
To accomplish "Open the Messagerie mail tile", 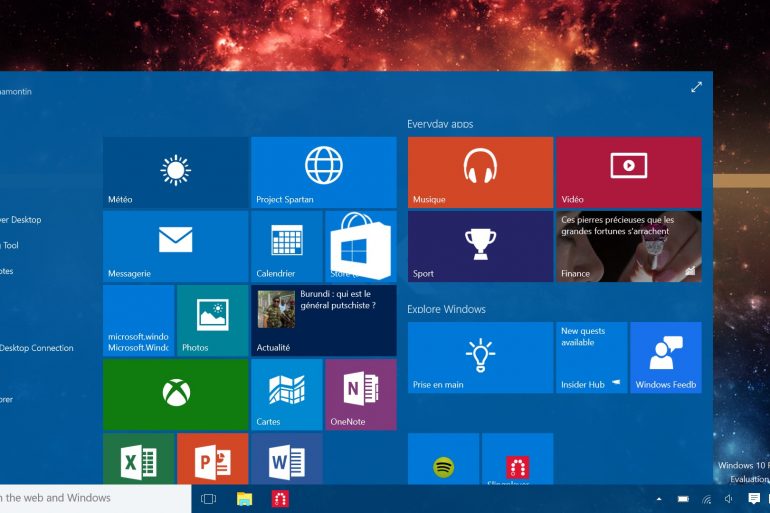I will pyautogui.click(x=175, y=246).
